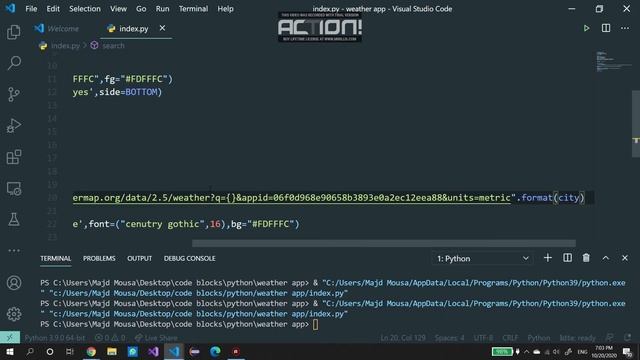Image resolution: width=640 pixels, height=360 pixels.
Task: Open File Explorer from taskbar
Action: (112, 351)
